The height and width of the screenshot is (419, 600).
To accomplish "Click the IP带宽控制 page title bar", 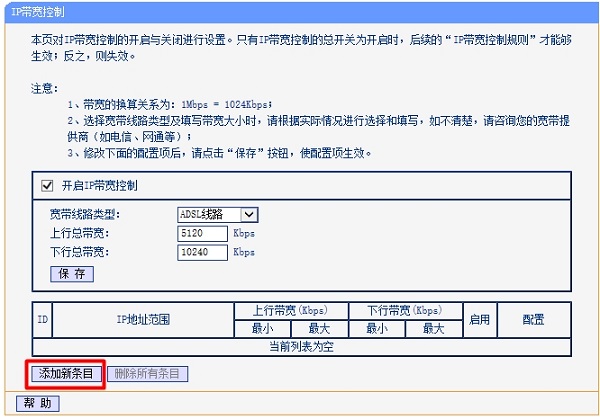I will (x=300, y=8).
